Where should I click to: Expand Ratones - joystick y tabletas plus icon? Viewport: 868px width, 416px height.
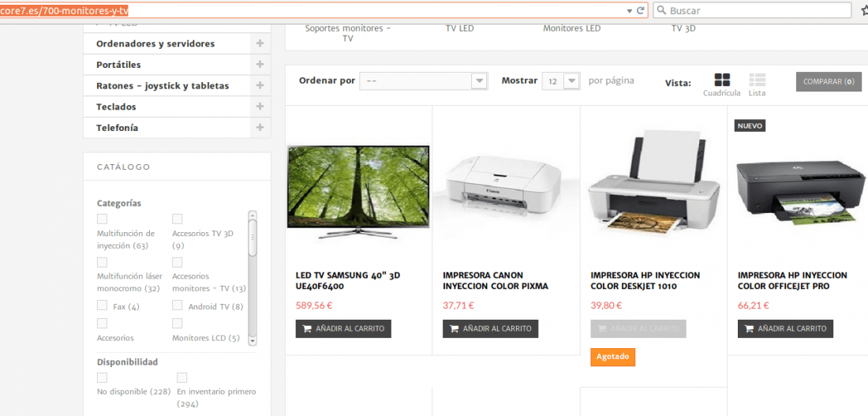point(260,86)
